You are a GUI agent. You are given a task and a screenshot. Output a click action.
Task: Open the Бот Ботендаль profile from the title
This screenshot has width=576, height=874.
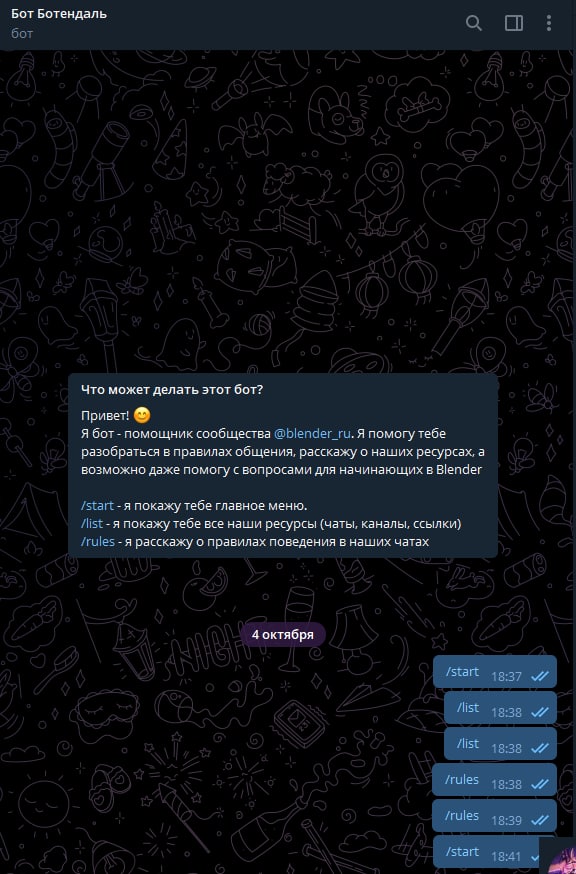coord(59,14)
